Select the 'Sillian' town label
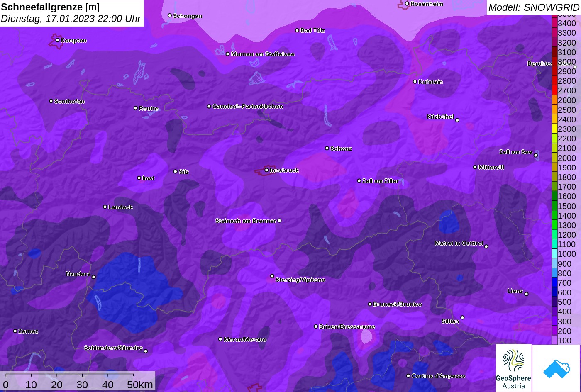The image size is (581, 392). (450, 321)
